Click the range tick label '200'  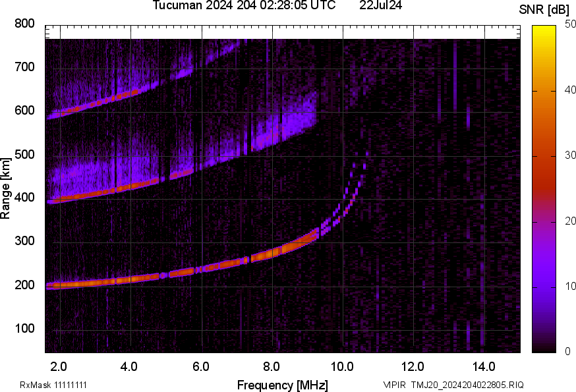click(x=24, y=285)
